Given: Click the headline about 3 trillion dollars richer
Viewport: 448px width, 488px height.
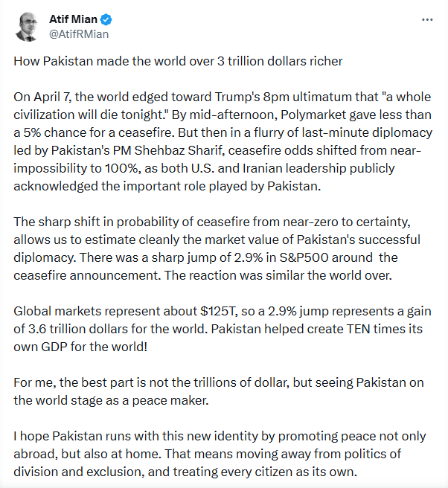Looking at the screenshot, I should 178,61.
